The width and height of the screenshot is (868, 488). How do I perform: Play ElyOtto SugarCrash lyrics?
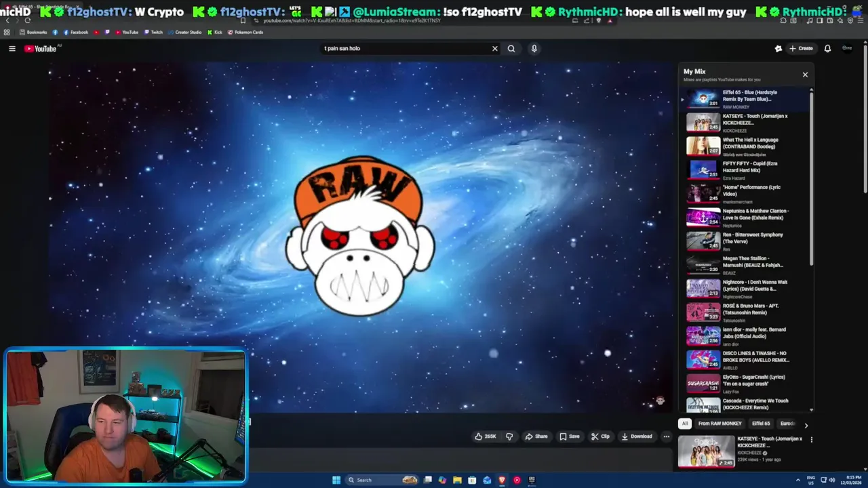[x=745, y=383]
